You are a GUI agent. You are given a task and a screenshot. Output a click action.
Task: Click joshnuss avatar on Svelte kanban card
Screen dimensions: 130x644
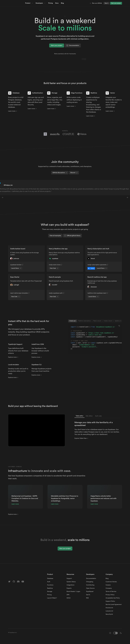tap(11, 259)
